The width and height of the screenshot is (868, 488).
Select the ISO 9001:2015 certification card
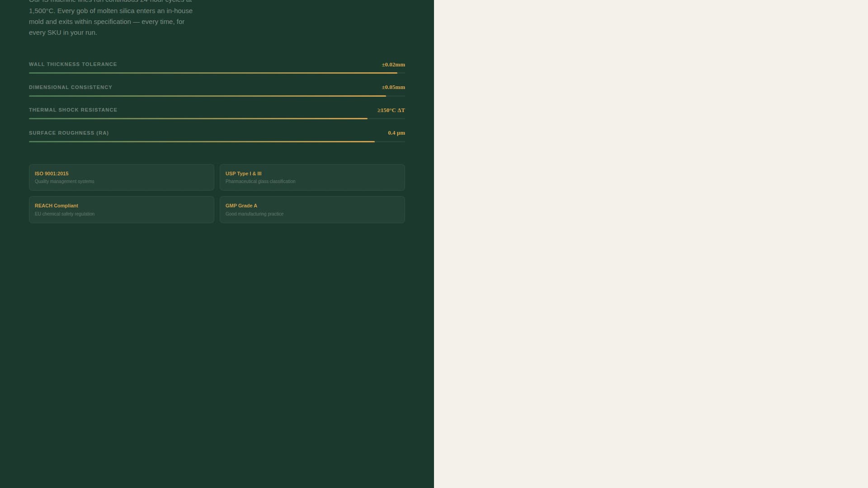[121, 177]
